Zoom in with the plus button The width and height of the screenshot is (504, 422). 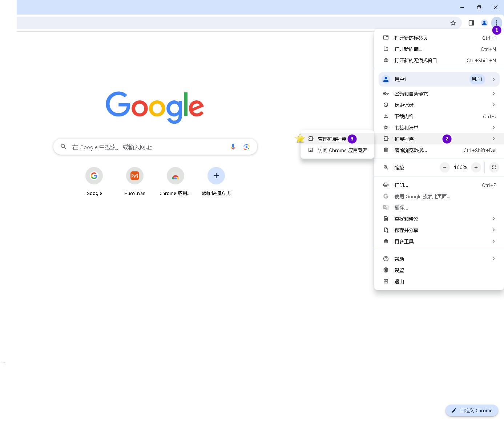pyautogui.click(x=476, y=167)
